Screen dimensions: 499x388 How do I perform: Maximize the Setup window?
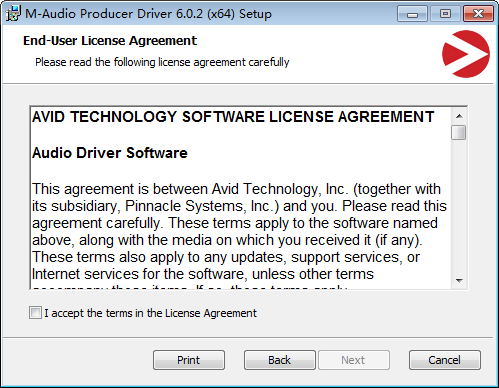(x=445, y=14)
